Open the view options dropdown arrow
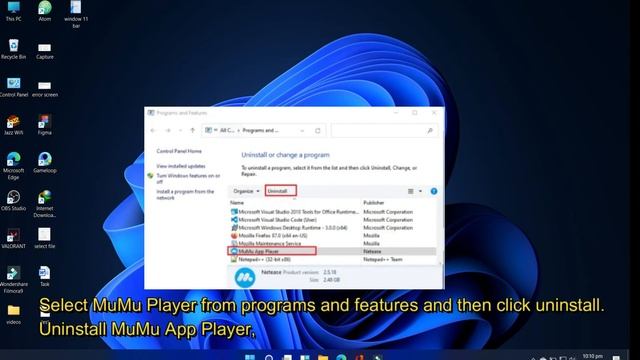Screen dimensions: 640x360 pyautogui.click(x=420, y=191)
